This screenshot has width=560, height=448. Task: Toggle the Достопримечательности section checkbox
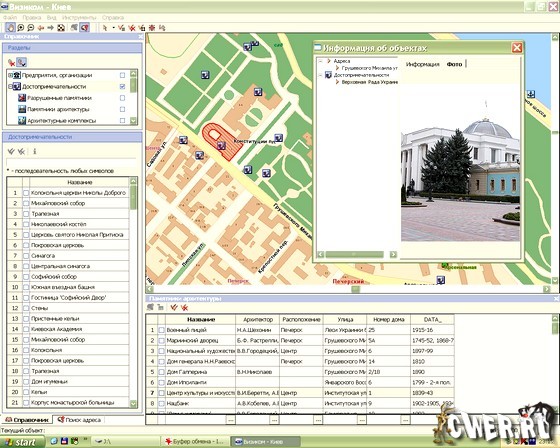[122, 86]
